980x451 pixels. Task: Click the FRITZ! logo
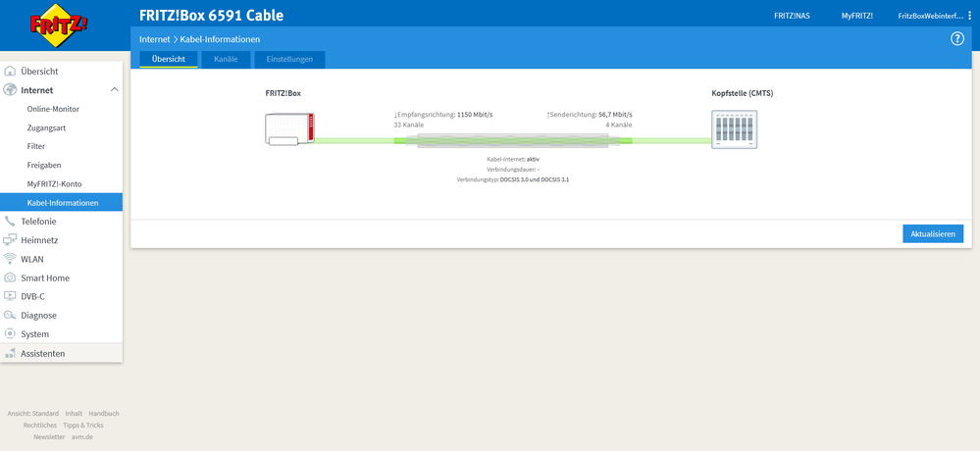[x=59, y=25]
